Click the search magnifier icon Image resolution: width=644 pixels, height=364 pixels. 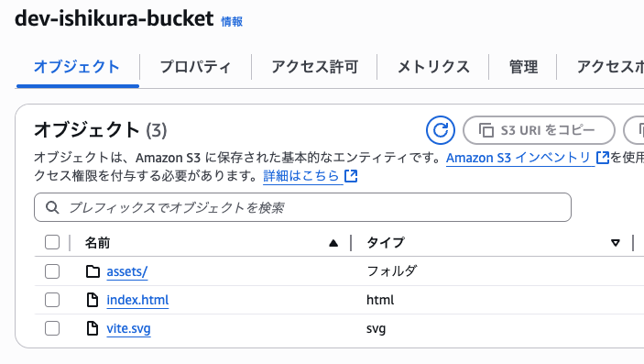[52, 207]
